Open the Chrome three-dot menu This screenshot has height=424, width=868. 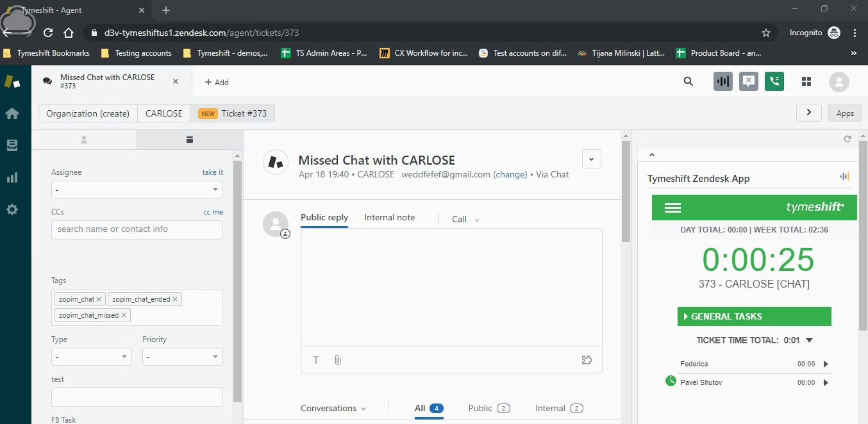[x=855, y=33]
